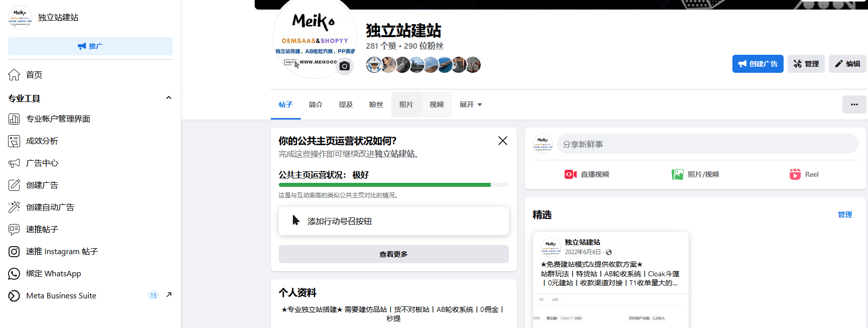
Task: Click camera icon on profile picture
Action: pos(345,66)
